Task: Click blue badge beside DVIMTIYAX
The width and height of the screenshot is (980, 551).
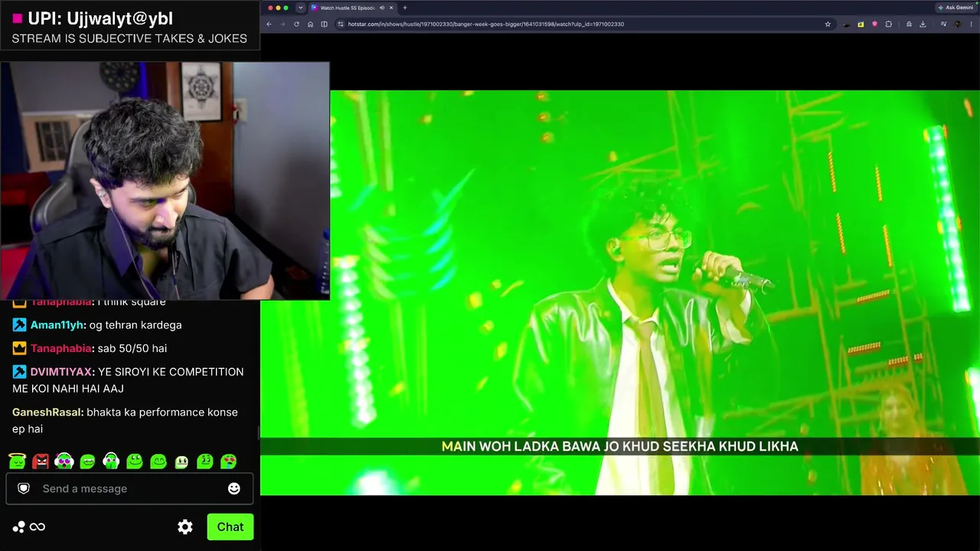Action: (19, 372)
